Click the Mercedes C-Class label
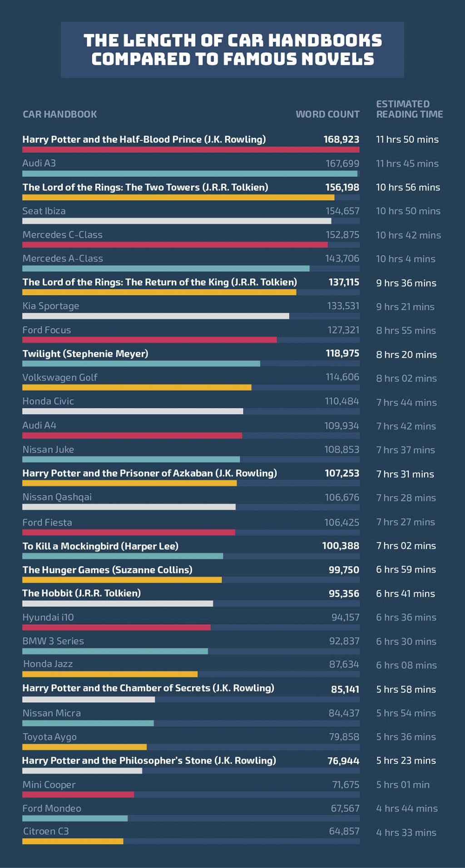This screenshot has width=465, height=868. [63, 235]
